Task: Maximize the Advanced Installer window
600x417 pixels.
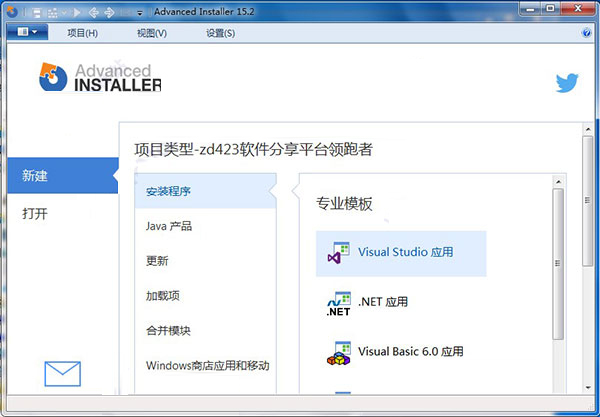Action: 550,9
